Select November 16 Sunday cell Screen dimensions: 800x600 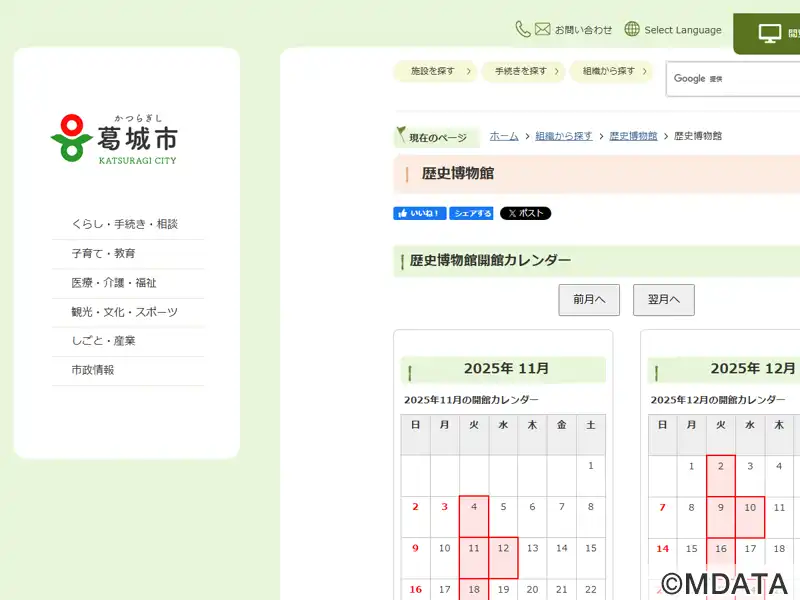click(x=415, y=589)
